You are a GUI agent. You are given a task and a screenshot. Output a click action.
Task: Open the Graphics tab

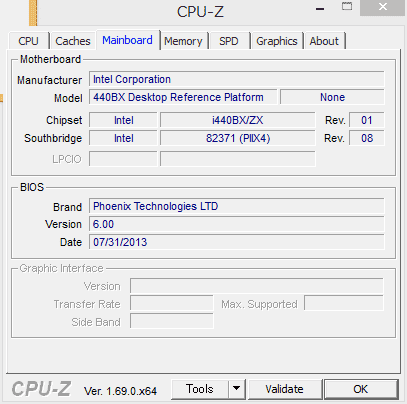(x=277, y=41)
